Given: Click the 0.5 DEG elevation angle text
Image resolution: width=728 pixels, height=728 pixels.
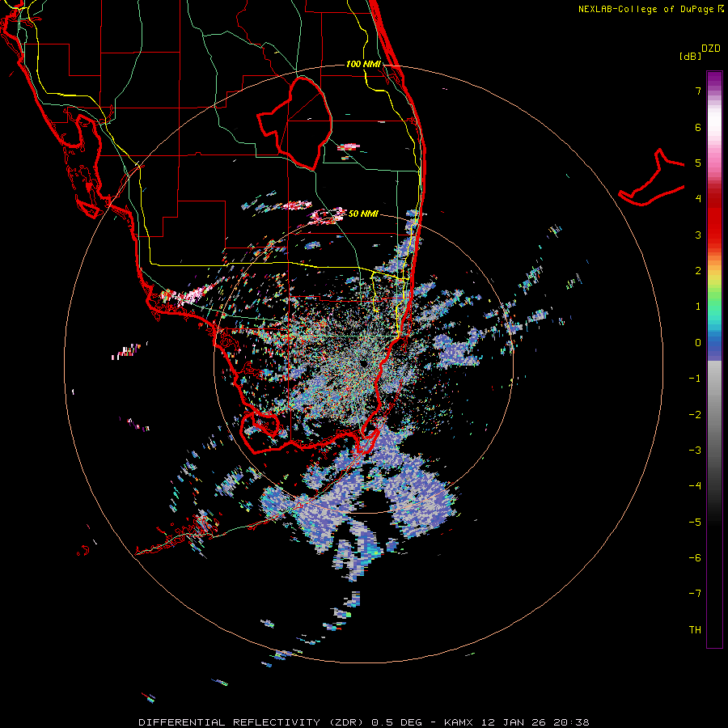Looking at the screenshot, I should (x=396, y=722).
